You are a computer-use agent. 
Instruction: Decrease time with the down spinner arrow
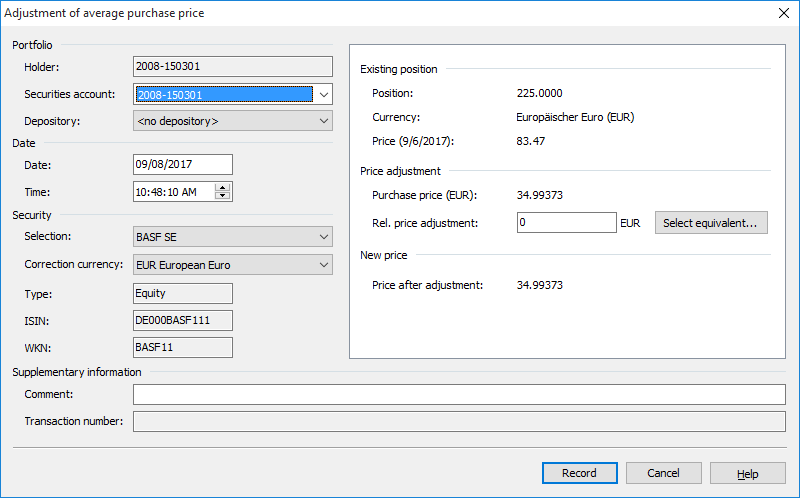[x=222, y=197]
